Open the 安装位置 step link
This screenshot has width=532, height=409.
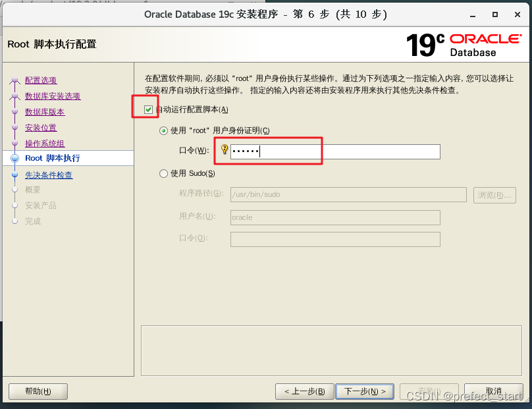(41, 128)
